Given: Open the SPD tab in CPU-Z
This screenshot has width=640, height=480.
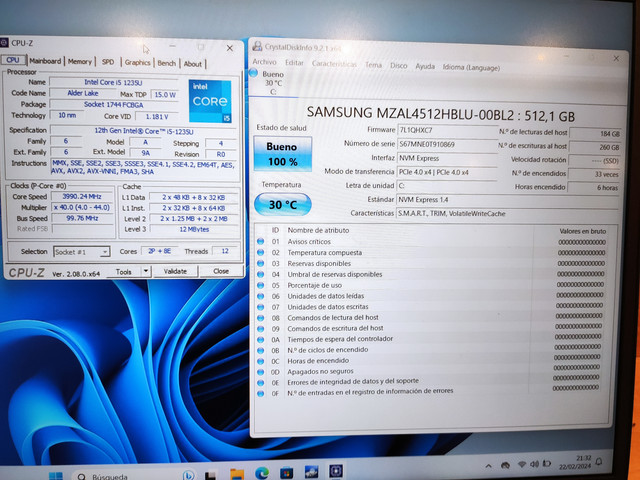Looking at the screenshot, I should coord(108,62).
